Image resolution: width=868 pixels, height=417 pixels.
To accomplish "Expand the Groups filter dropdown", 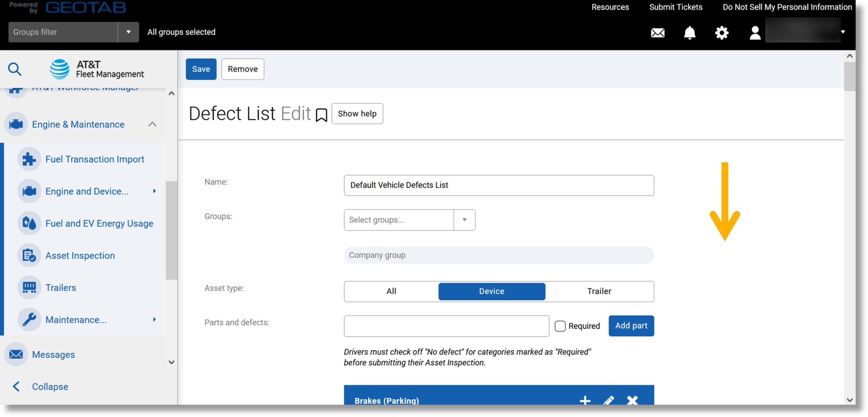I will point(128,32).
